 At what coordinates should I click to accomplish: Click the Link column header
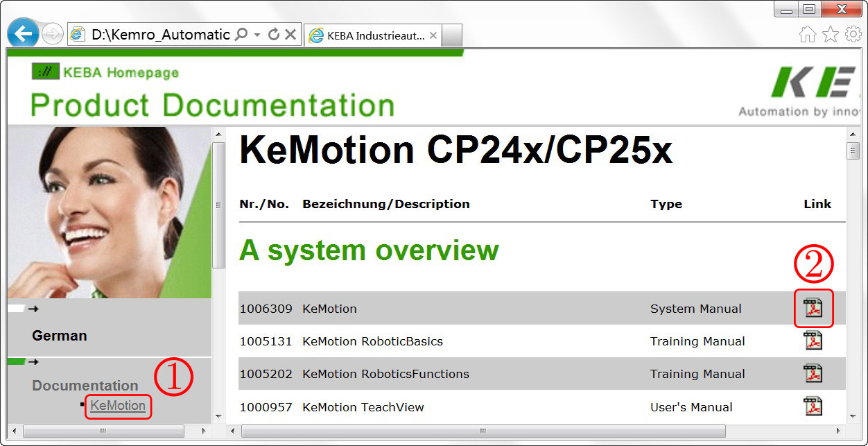(817, 204)
